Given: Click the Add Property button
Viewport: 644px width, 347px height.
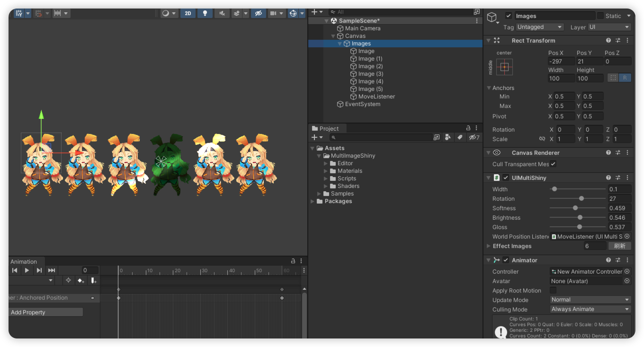Looking at the screenshot, I should click(45, 312).
